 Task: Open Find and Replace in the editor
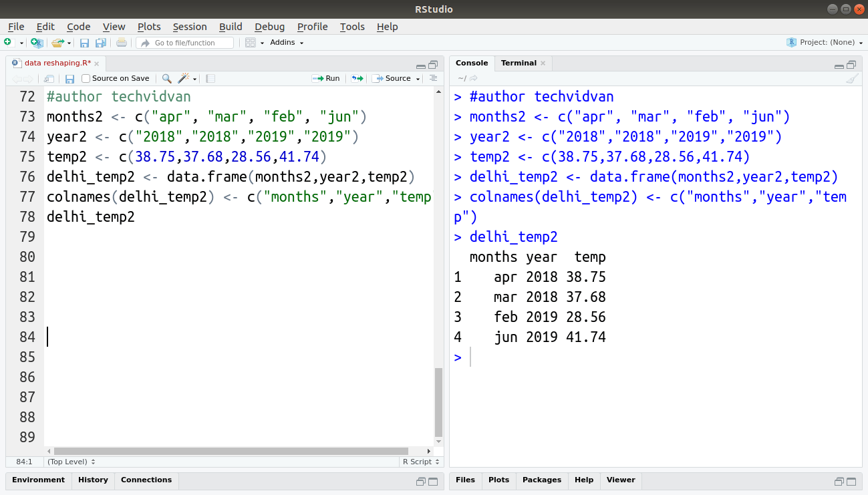(166, 78)
